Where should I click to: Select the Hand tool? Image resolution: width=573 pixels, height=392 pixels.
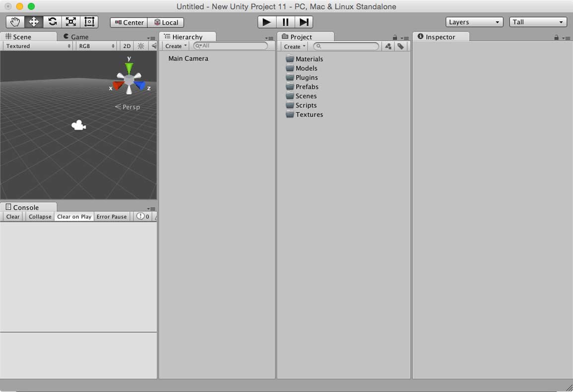(15, 22)
